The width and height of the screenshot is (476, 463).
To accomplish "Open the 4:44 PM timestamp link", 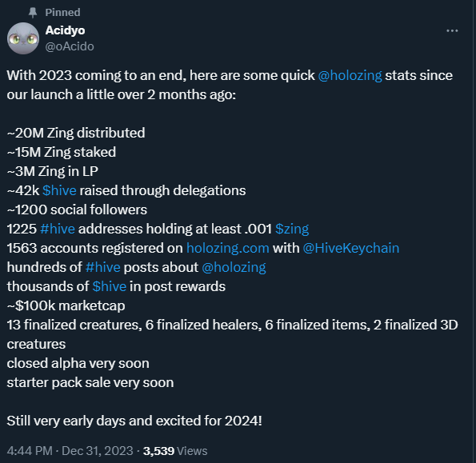I will (30, 451).
